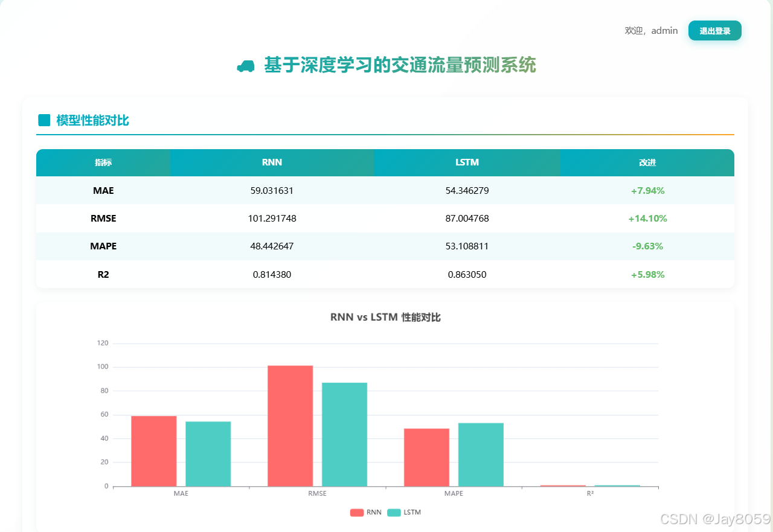Image resolution: width=773 pixels, height=532 pixels.
Task: Click RNN MAPE value 48.442647
Action: coord(272,246)
